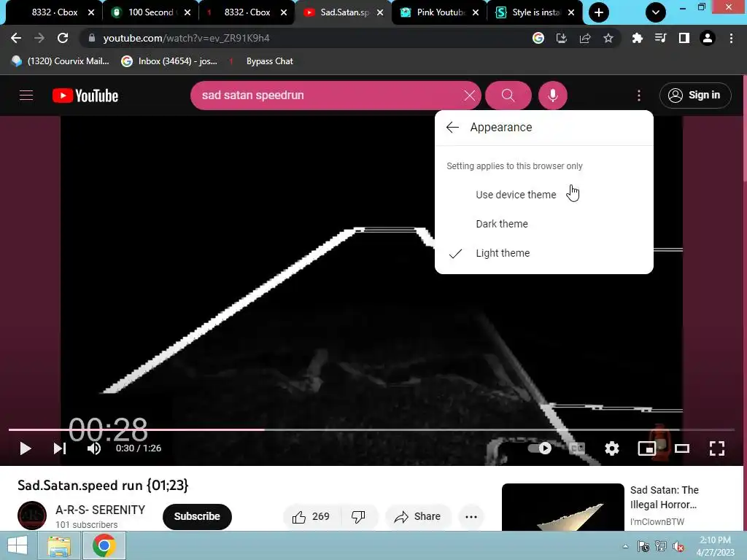Go to the YouTube home logo
The width and height of the screenshot is (747, 560).
(85, 96)
